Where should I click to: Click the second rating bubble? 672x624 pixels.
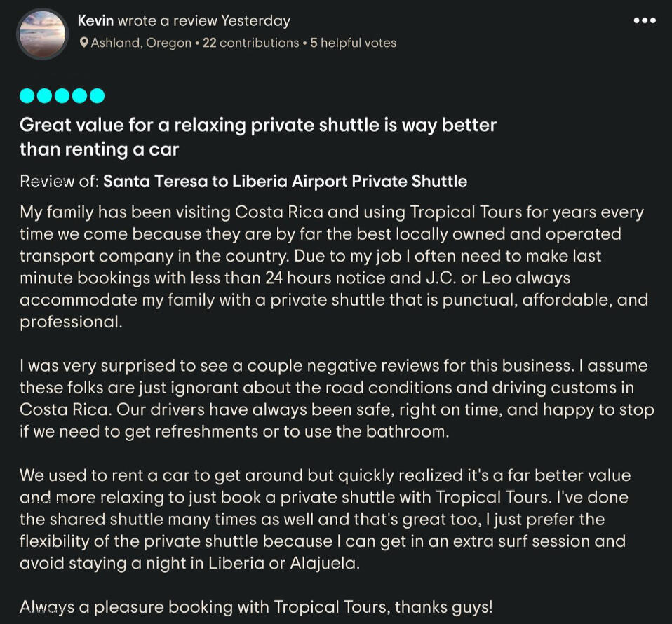[x=44, y=95]
